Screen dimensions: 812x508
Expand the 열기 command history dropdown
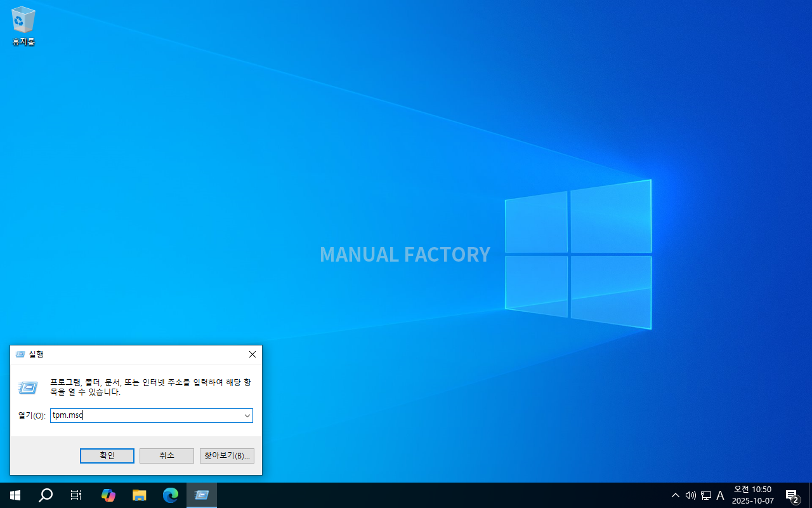click(x=247, y=416)
